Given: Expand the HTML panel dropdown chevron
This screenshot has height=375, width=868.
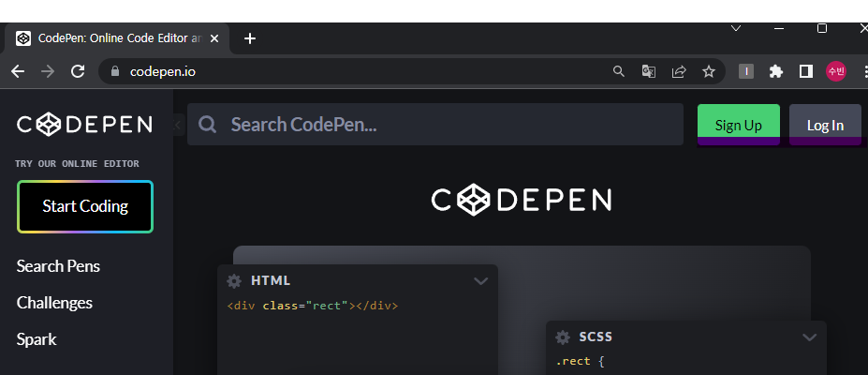Looking at the screenshot, I should click(x=481, y=281).
